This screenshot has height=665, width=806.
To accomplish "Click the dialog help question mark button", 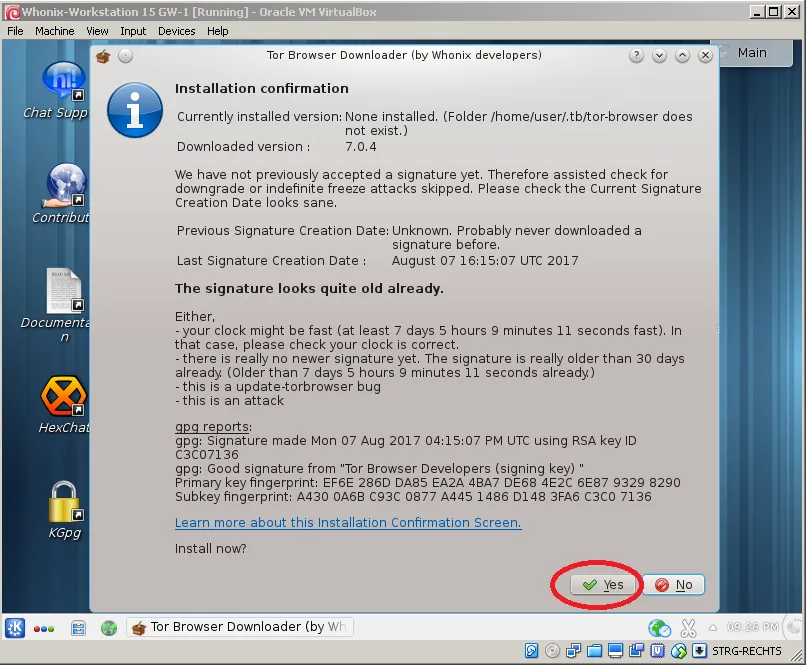I will (x=636, y=55).
